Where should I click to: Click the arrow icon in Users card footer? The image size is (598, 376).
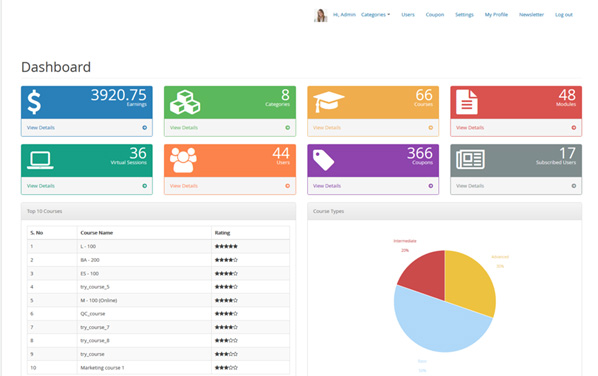point(288,186)
